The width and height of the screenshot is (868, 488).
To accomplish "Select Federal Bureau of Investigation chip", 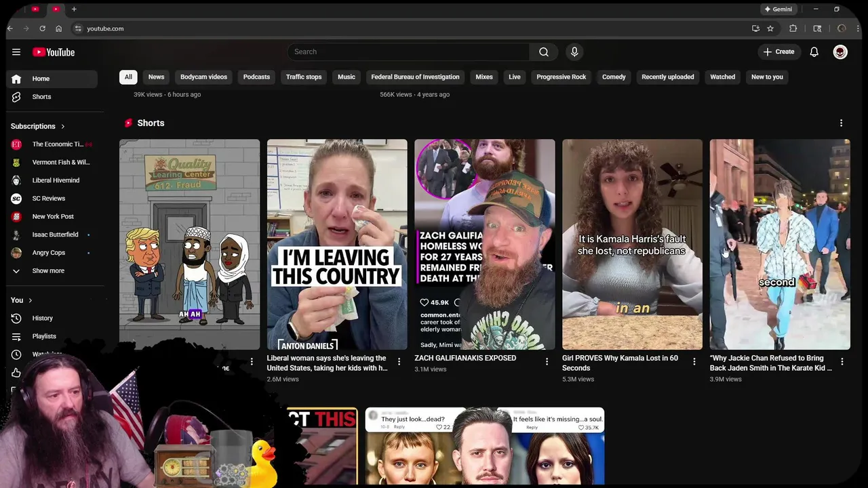I will coord(415,77).
